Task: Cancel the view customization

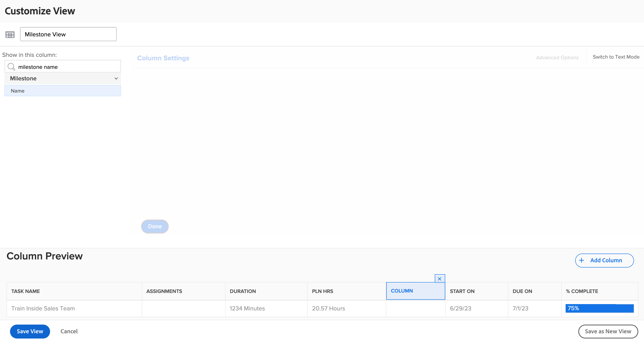Action: click(69, 331)
